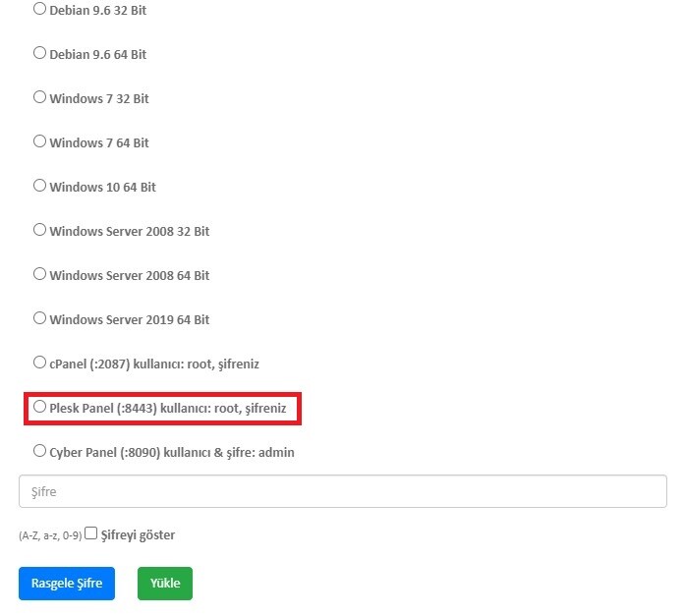Pick Windows Server 2019 64 Bit radio

(x=39, y=318)
